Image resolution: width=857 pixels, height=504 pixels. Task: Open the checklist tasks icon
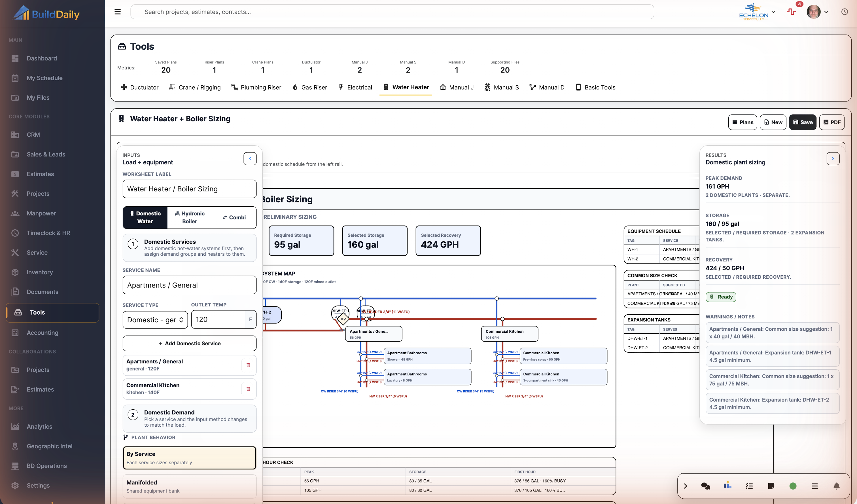[749, 486]
